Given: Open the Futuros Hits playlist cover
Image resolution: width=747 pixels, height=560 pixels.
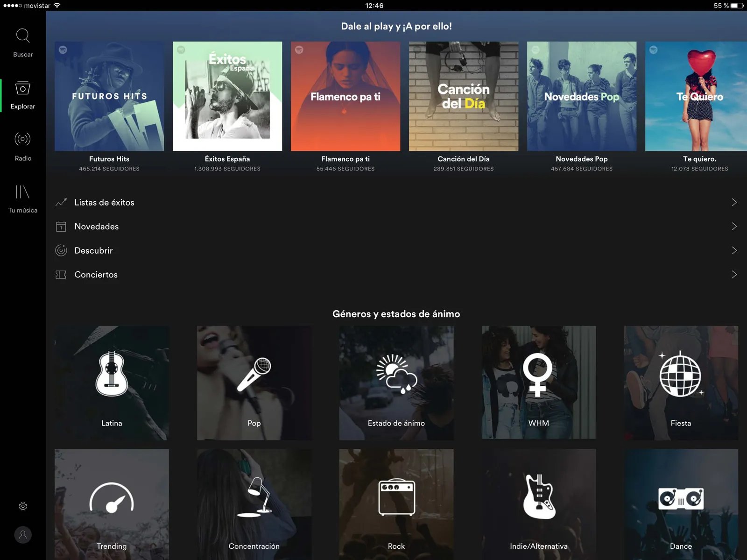Looking at the screenshot, I should pos(109,96).
